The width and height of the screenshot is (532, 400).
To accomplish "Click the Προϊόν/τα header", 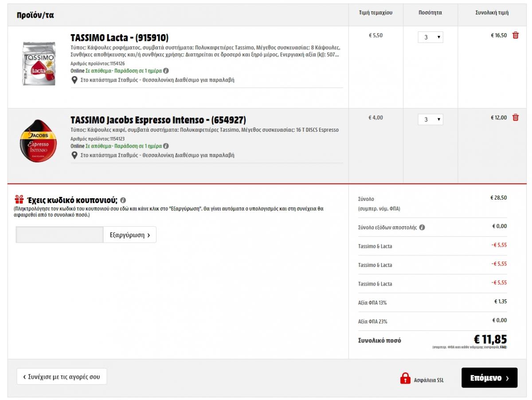I will click(x=35, y=15).
